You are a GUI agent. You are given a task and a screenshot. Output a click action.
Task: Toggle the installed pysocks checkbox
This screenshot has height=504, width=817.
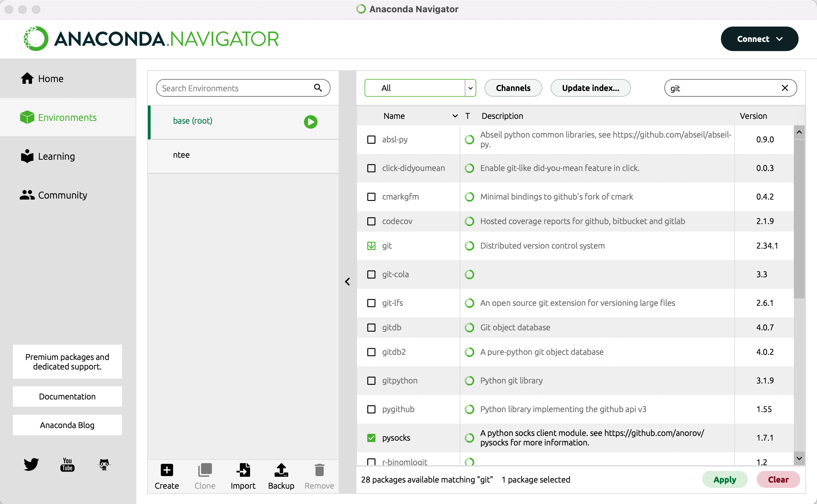click(x=371, y=438)
